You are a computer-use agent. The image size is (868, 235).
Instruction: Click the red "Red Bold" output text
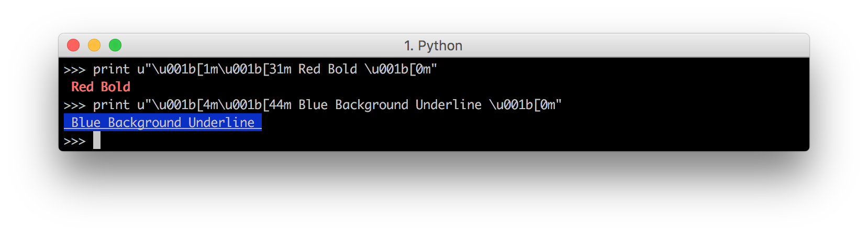tap(101, 87)
